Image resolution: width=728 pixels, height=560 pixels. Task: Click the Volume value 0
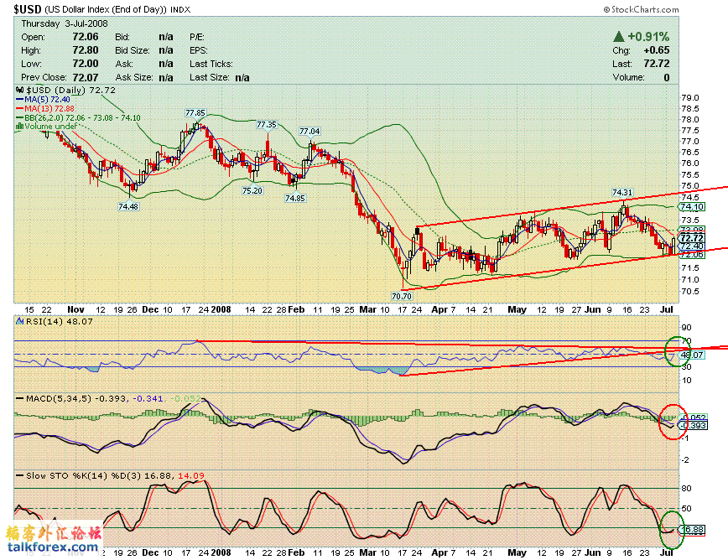667,77
